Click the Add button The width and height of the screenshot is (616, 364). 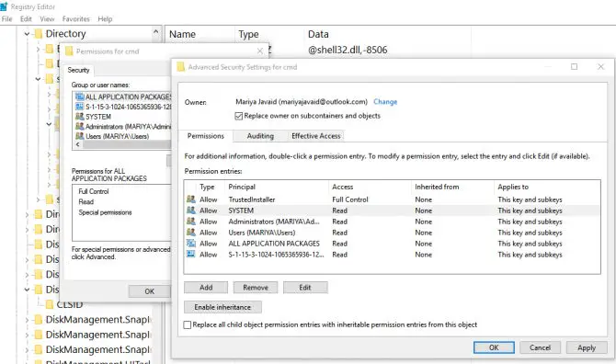click(206, 288)
